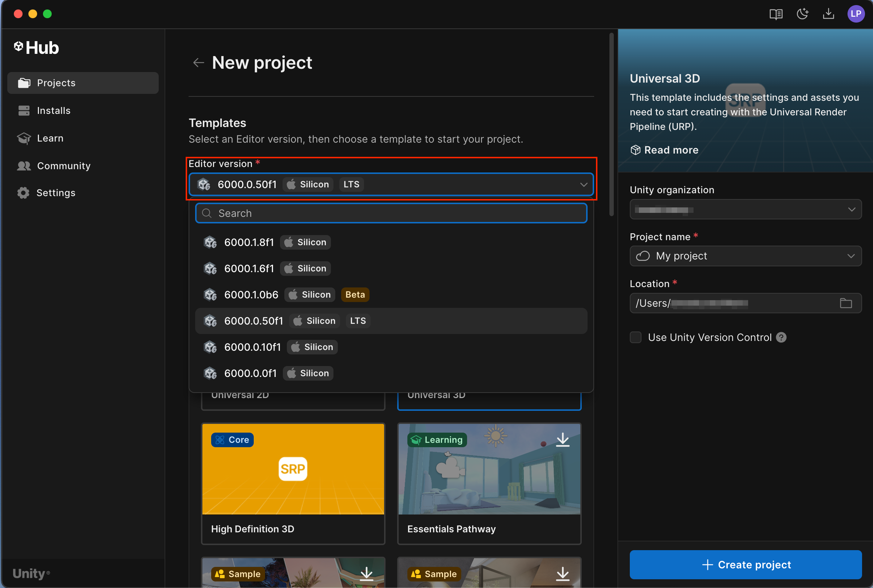
Task: Choose the 6000.1.0b6 Beta version
Action: coord(251,295)
